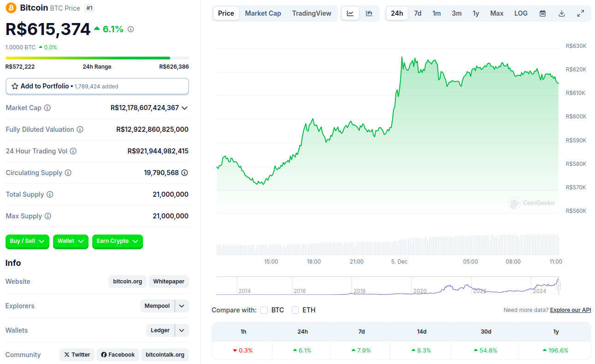595x364 pixels.
Task: Expand Wallets dropdown arrow next to Ledger
Action: [x=182, y=330]
